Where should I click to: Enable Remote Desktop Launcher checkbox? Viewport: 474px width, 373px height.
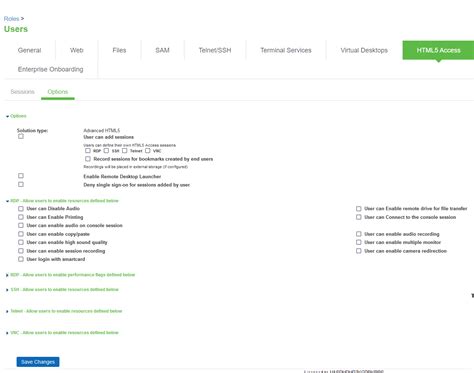pyautogui.click(x=21, y=176)
